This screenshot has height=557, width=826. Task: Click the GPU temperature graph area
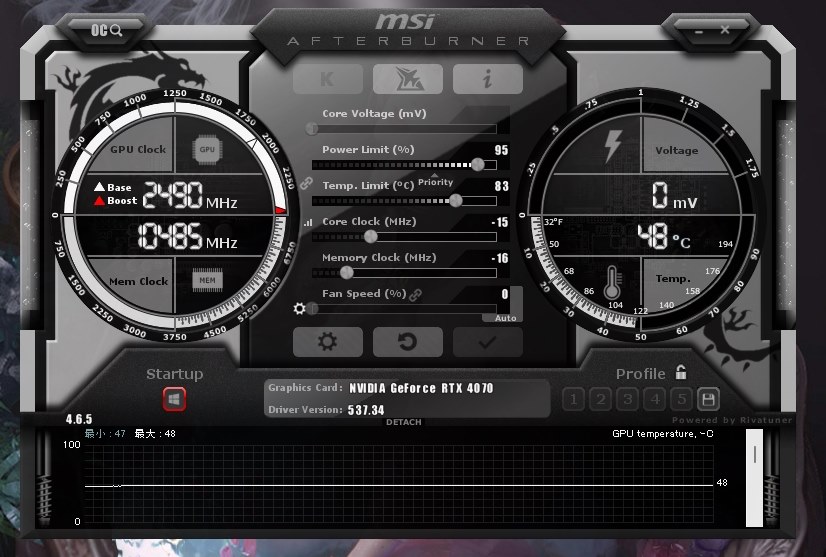[x=399, y=484]
